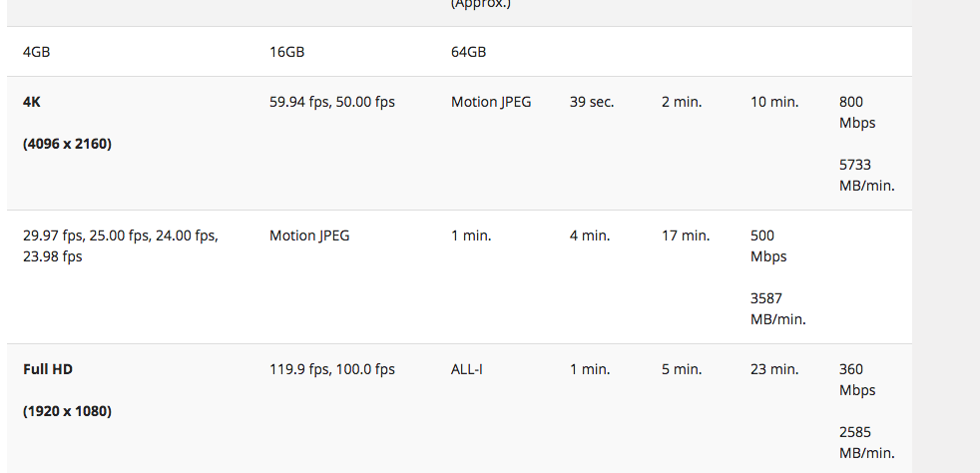Screen dimensions: 980x473
Task: Select the 10 min. cell
Action: pyautogui.click(x=774, y=102)
